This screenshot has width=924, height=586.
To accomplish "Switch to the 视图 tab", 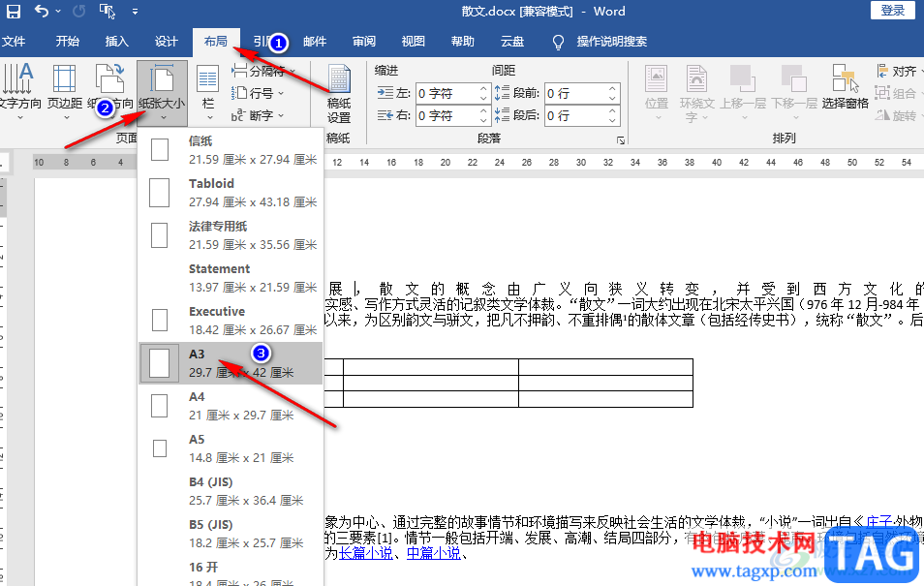I will pyautogui.click(x=414, y=42).
